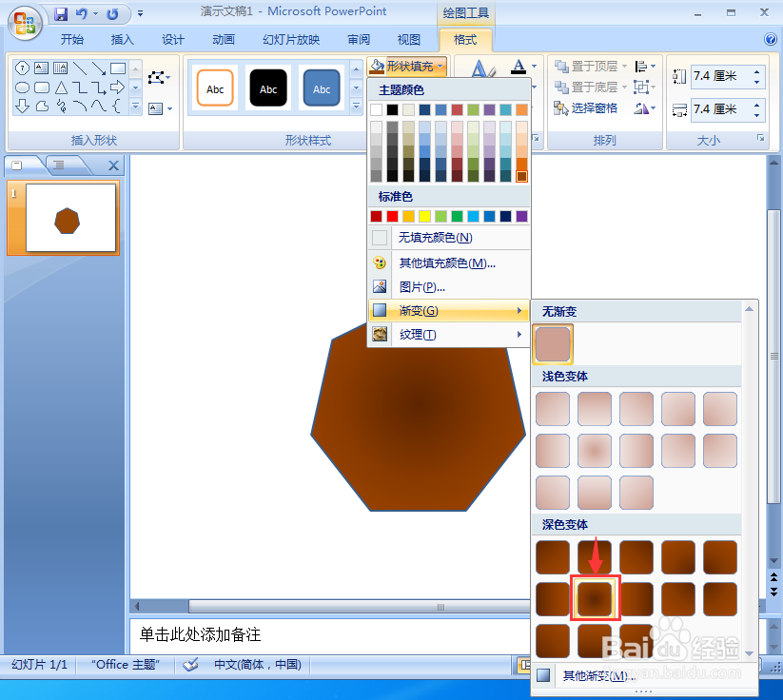Switch to the 幻灯片放映 tab
The width and height of the screenshot is (783, 700).
click(291, 39)
